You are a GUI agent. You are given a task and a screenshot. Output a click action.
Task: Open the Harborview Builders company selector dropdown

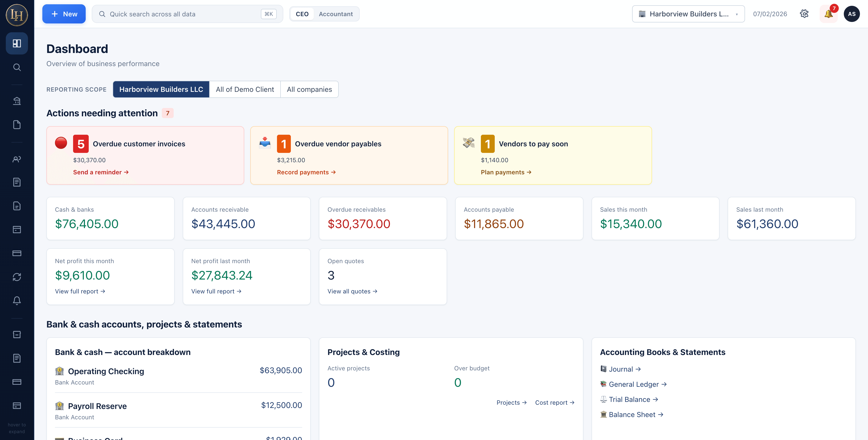[688, 14]
